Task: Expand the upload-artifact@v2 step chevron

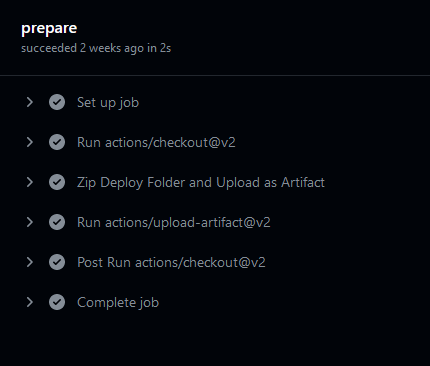Action: pyautogui.click(x=30, y=222)
